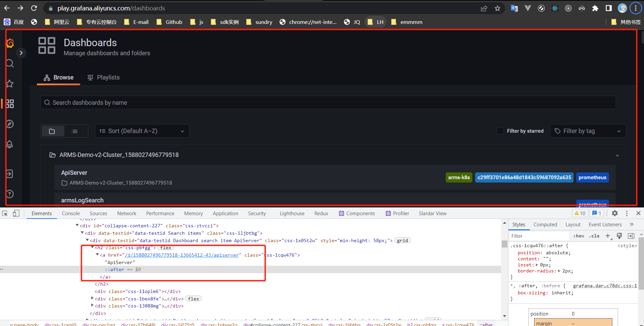Close DevTools with X icon
The height and width of the screenshot is (326, 644).
[638, 213]
